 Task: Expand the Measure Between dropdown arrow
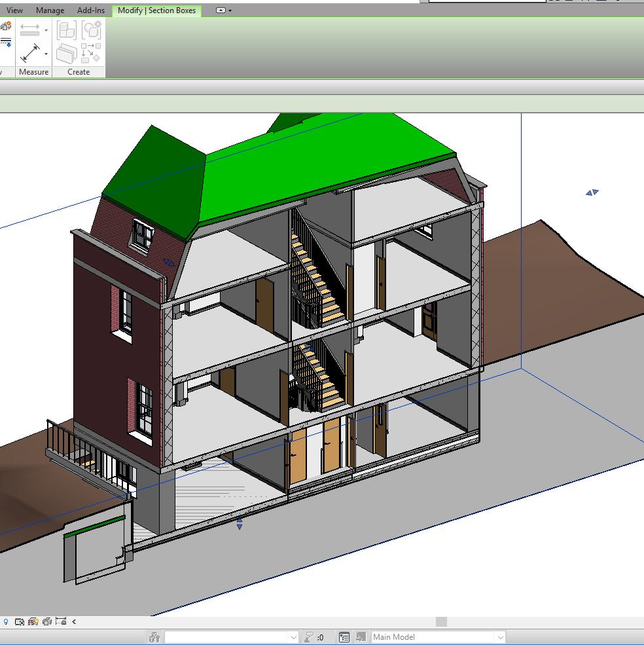(46, 30)
